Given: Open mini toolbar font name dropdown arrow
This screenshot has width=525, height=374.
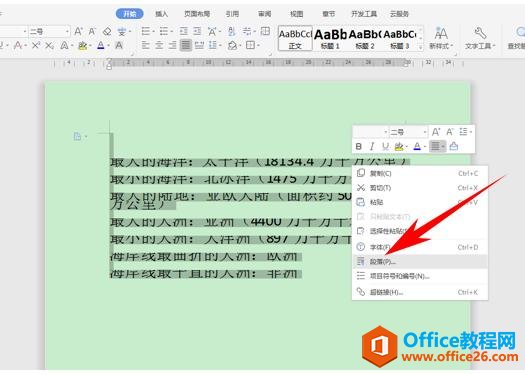Looking at the screenshot, I should coord(385,132).
